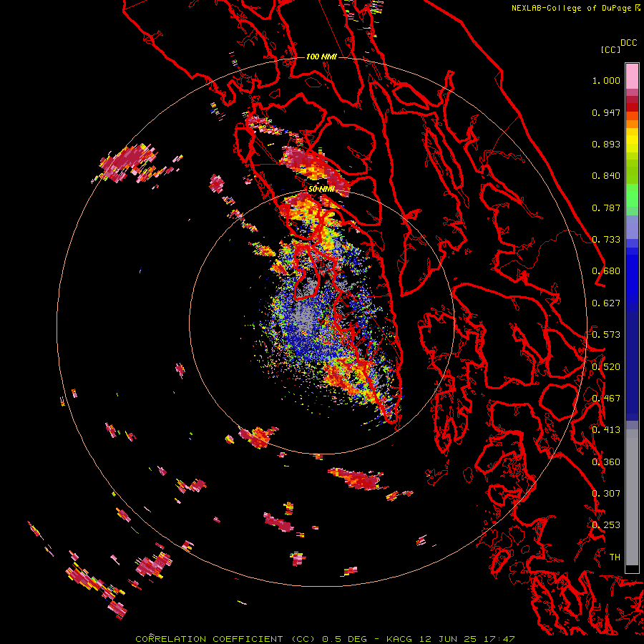Select the 0.573 legend value
644x644 pixels.
tap(606, 335)
